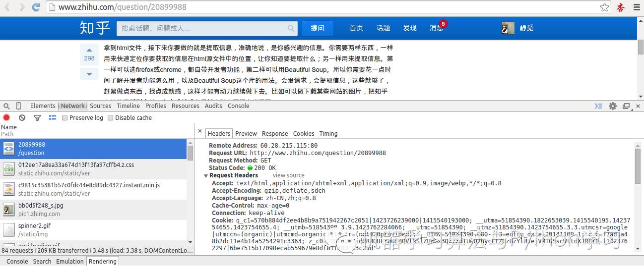Open the red character extension icon

coord(621,7)
